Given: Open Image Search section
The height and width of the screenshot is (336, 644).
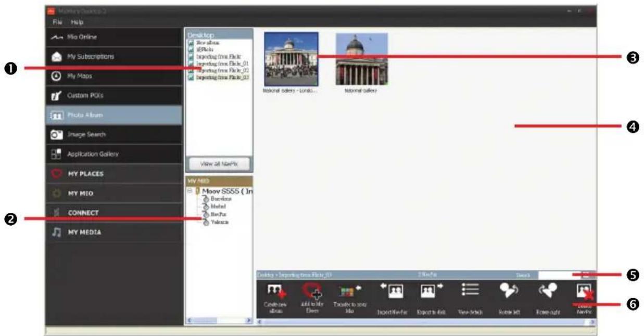Looking at the screenshot, I should click(114, 134).
